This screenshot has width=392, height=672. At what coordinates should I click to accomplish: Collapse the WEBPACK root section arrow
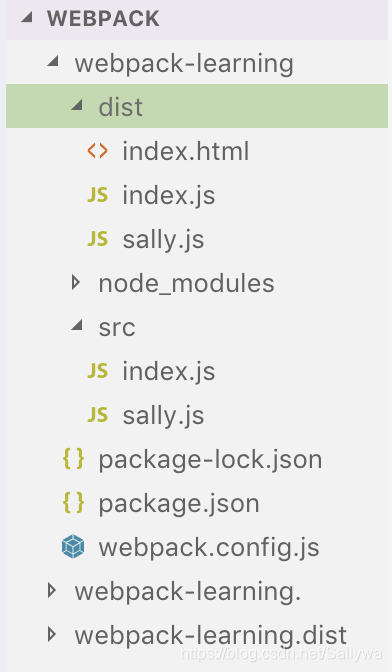pyautogui.click(x=27, y=18)
